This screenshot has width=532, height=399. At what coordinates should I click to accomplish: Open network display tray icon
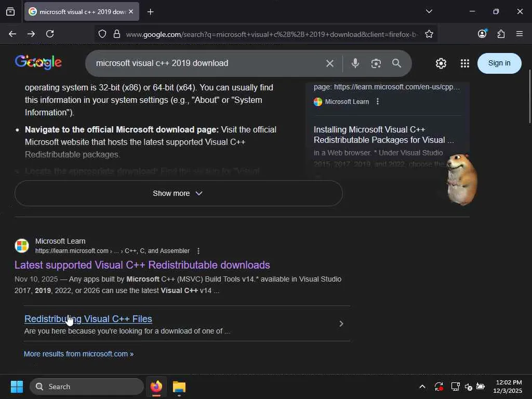point(455,387)
